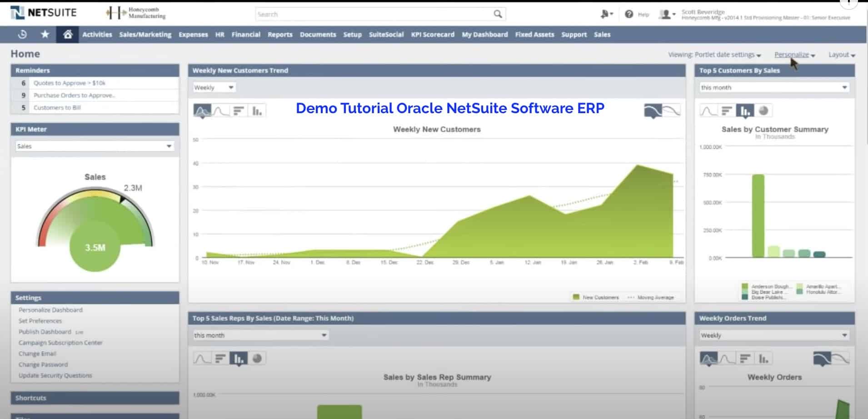This screenshot has height=419, width=868.
Task: Toggle moving average in Weekly New Customers
Action: pos(662,110)
